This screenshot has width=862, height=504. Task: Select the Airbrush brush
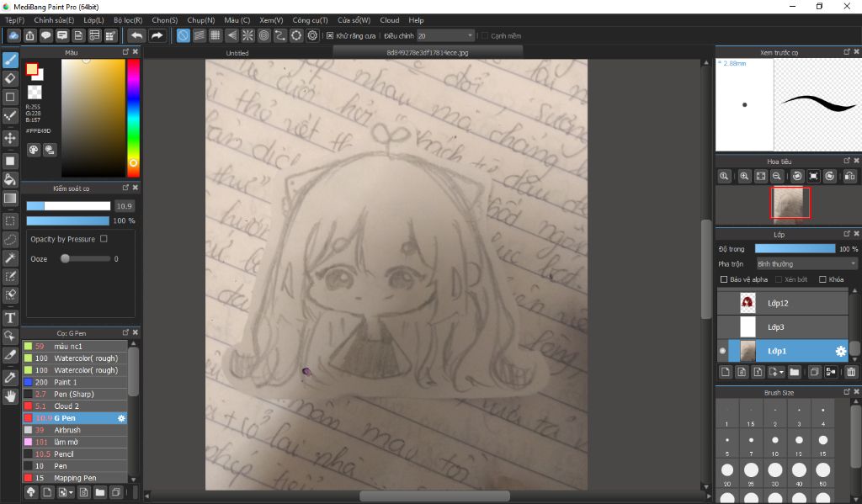point(75,430)
